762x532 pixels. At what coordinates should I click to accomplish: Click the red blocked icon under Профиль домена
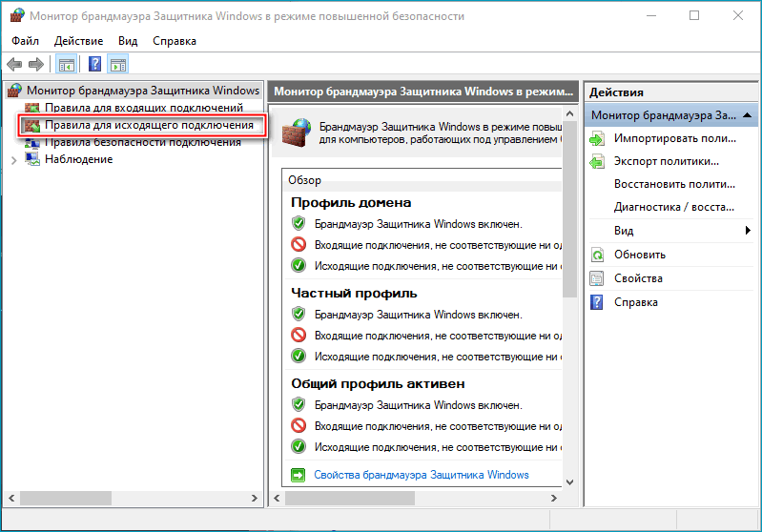click(x=299, y=244)
